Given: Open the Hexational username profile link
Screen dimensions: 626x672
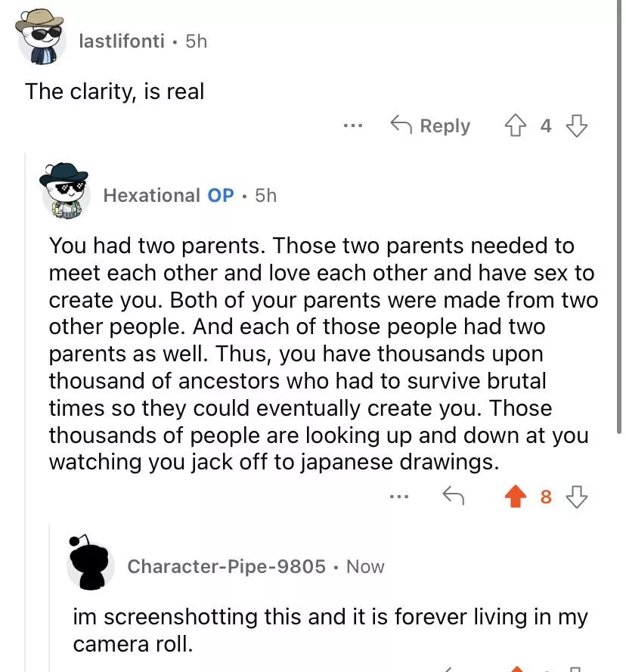Looking at the screenshot, I should coord(151,195).
